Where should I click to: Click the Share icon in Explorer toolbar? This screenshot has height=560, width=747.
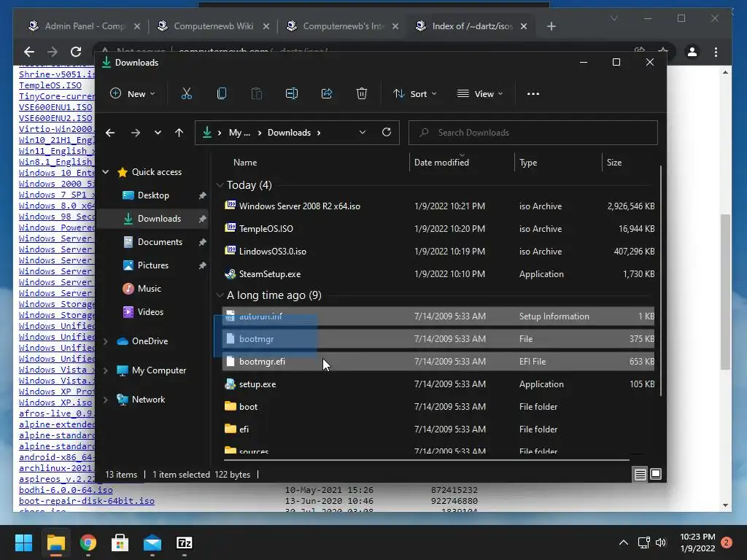(x=327, y=94)
